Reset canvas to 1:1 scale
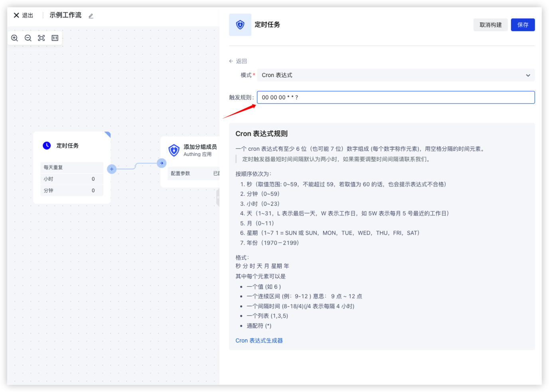The image size is (549, 392). click(55, 38)
